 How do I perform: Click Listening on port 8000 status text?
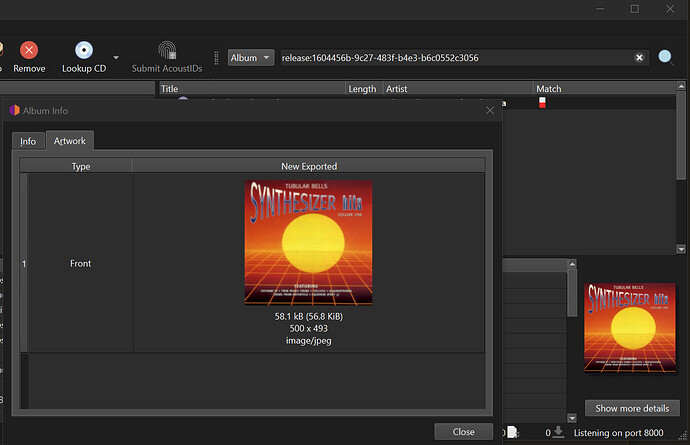(x=618, y=433)
